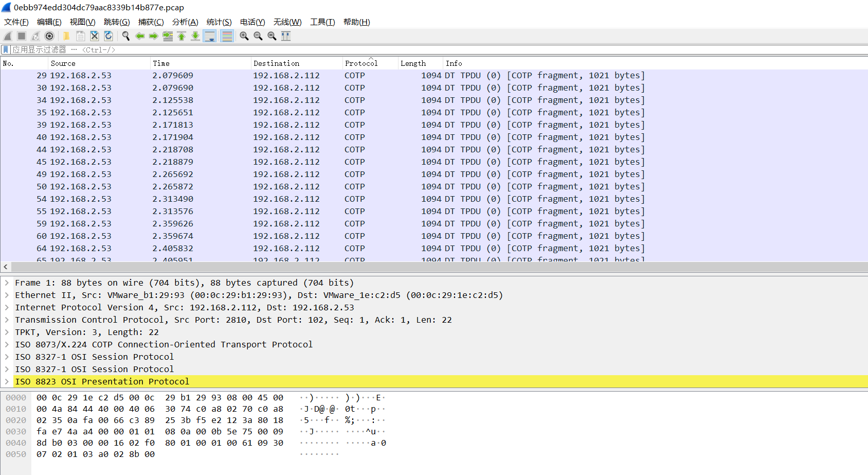Toggle automatic scrolling in live capture
Image resolution: width=868 pixels, height=475 pixels.
[x=210, y=36]
